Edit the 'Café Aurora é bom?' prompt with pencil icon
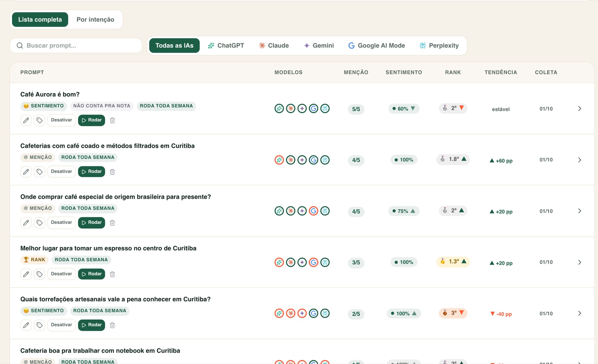 [26, 120]
